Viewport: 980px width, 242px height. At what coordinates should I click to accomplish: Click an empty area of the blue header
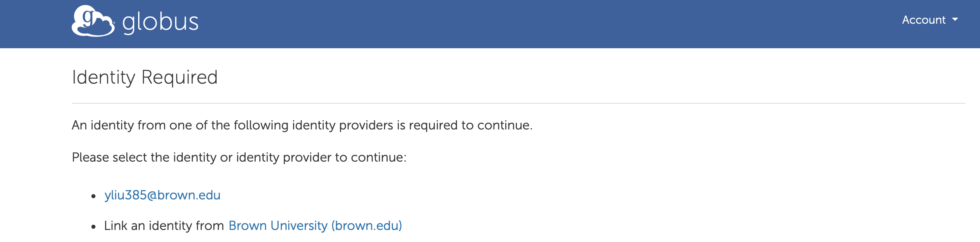523,24
